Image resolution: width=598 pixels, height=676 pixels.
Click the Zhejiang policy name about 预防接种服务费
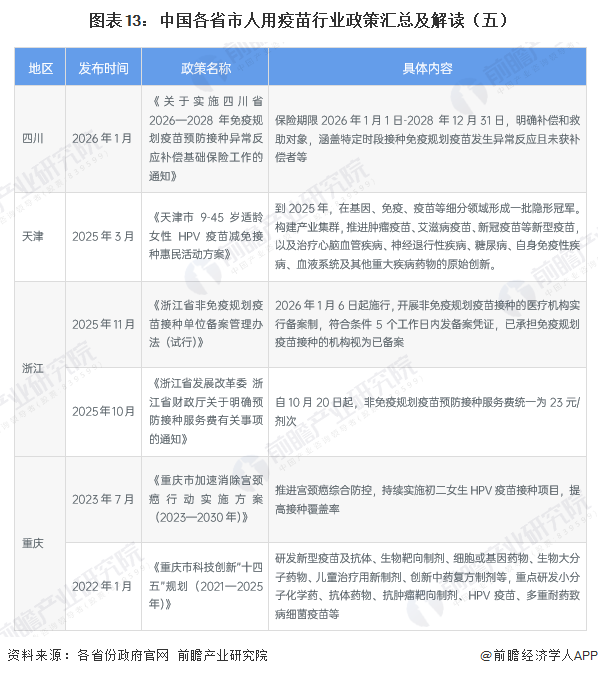tap(206, 411)
